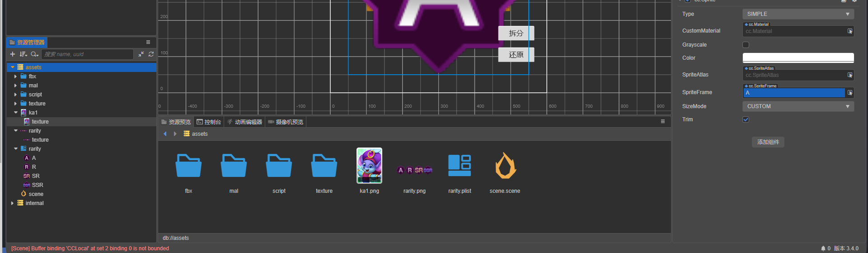This screenshot has width=868, height=253.
Task: Switch to 资源预览 tab
Action: click(176, 122)
